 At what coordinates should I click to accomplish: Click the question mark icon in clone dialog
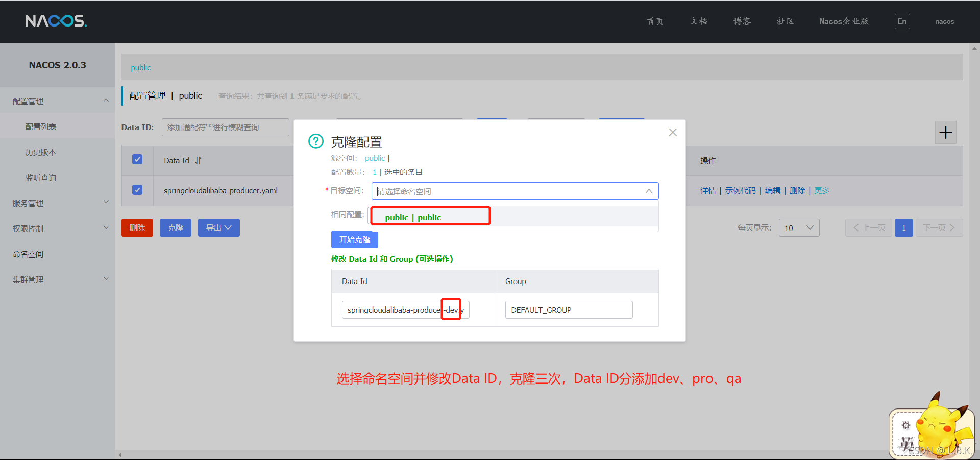316,141
